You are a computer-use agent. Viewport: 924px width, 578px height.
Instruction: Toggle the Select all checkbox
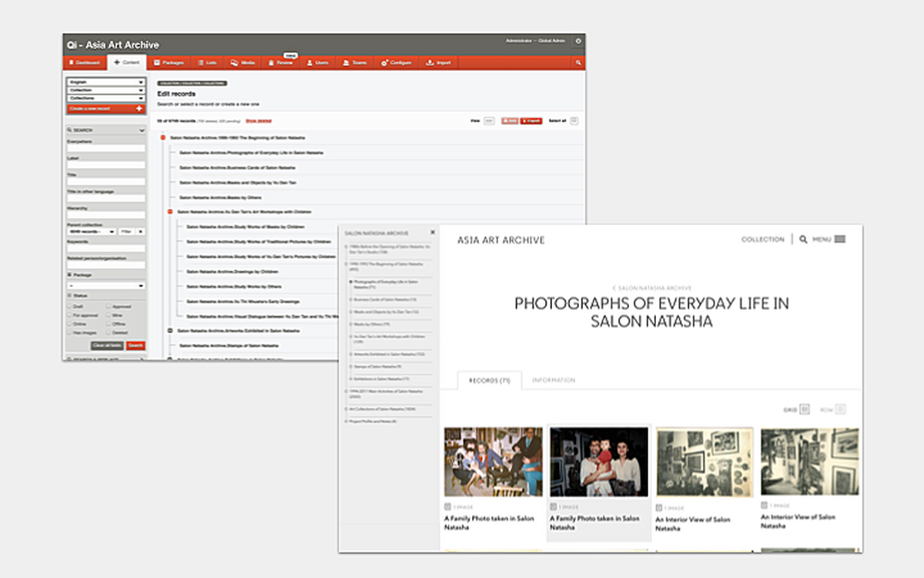[x=574, y=121]
